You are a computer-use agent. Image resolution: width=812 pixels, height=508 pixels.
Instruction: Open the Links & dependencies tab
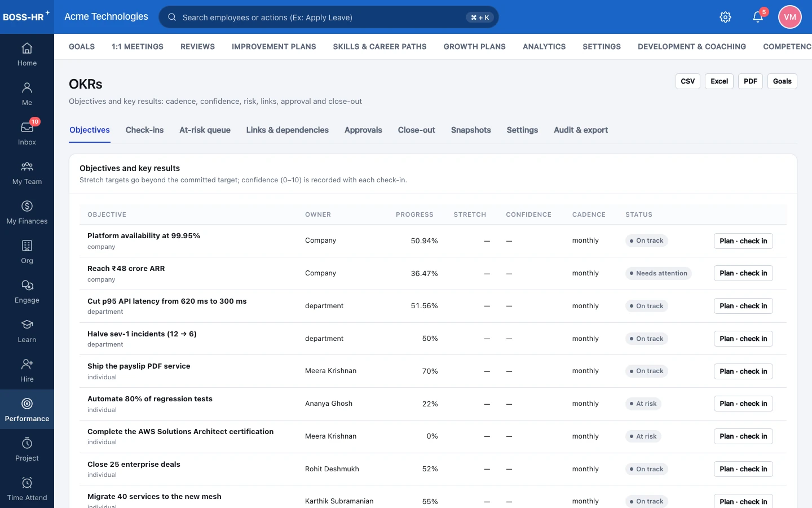[288, 130]
